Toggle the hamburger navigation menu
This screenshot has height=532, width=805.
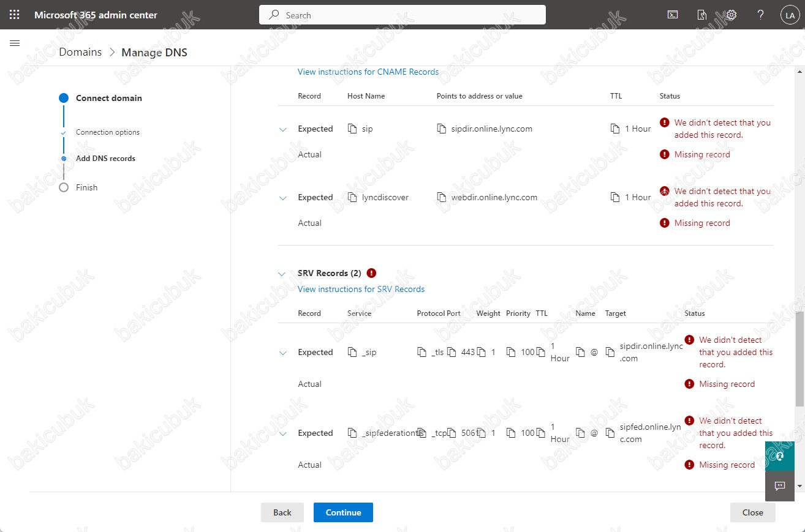pos(15,43)
